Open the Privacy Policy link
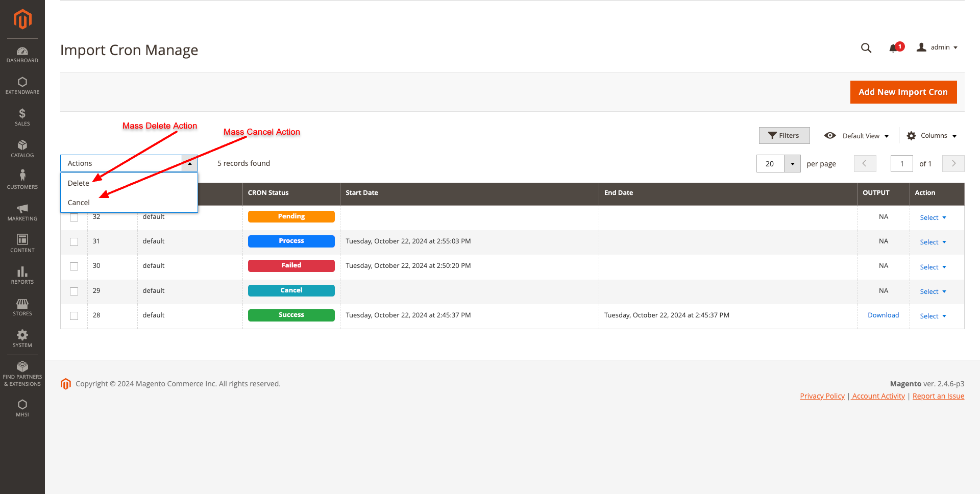This screenshot has width=980, height=494. pyautogui.click(x=822, y=396)
